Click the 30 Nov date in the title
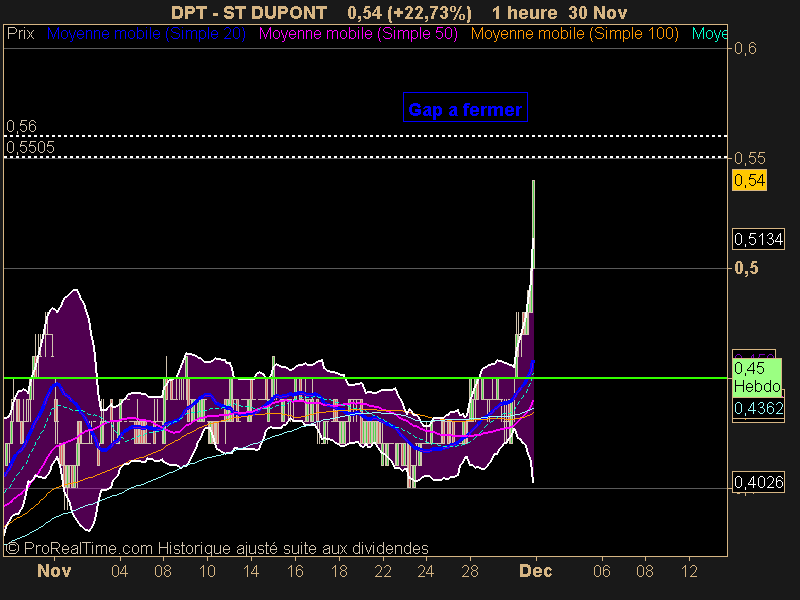800x600 pixels. pyautogui.click(x=597, y=12)
